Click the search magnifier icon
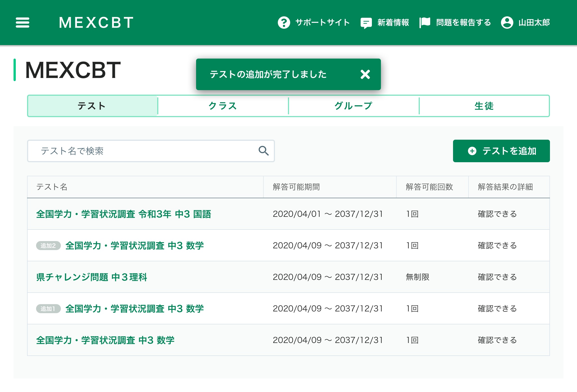 coord(264,151)
